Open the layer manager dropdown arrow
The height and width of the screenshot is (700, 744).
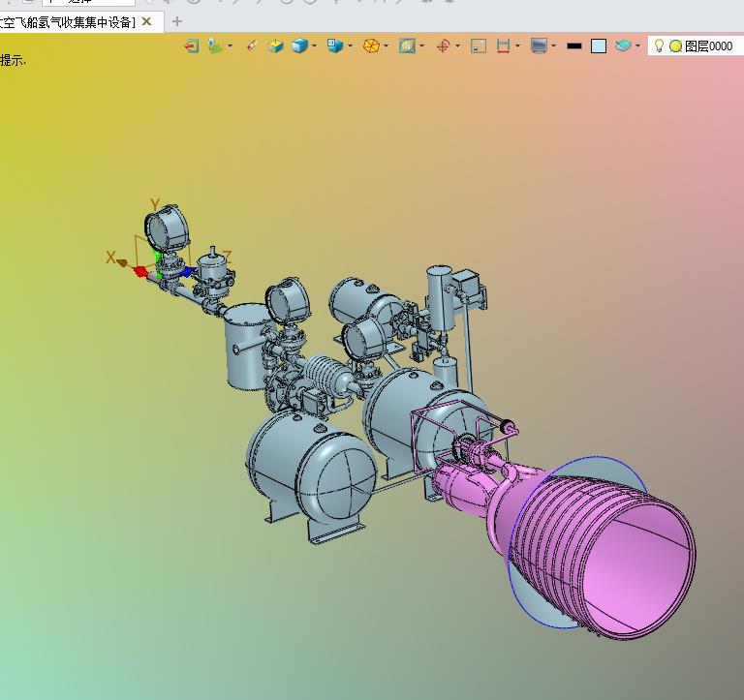point(637,46)
